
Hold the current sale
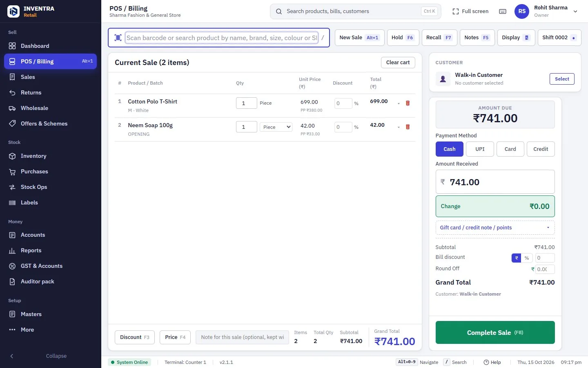coord(403,38)
